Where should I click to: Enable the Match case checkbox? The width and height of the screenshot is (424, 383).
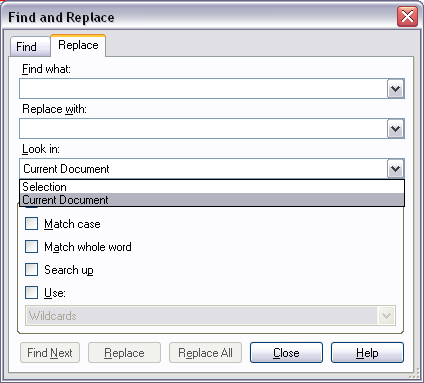(31, 224)
